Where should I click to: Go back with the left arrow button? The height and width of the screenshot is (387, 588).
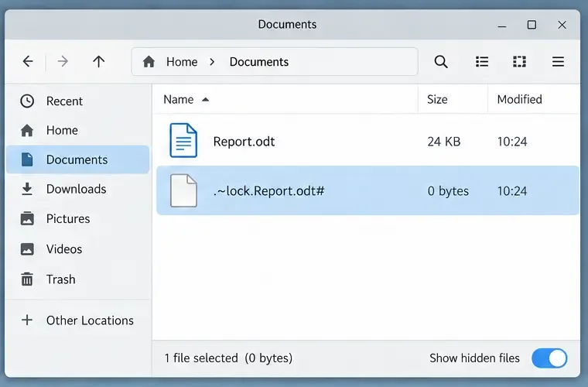[x=28, y=61]
